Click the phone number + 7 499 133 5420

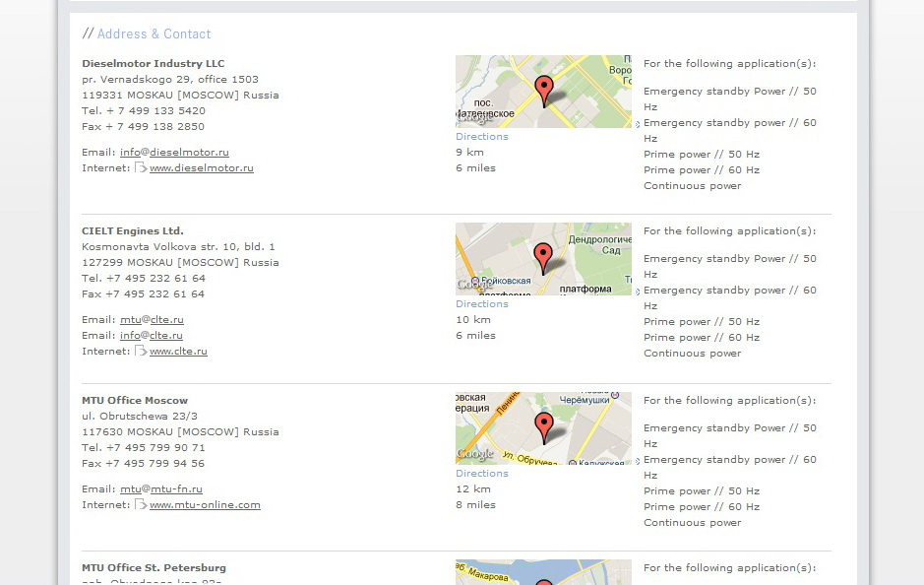tap(156, 110)
